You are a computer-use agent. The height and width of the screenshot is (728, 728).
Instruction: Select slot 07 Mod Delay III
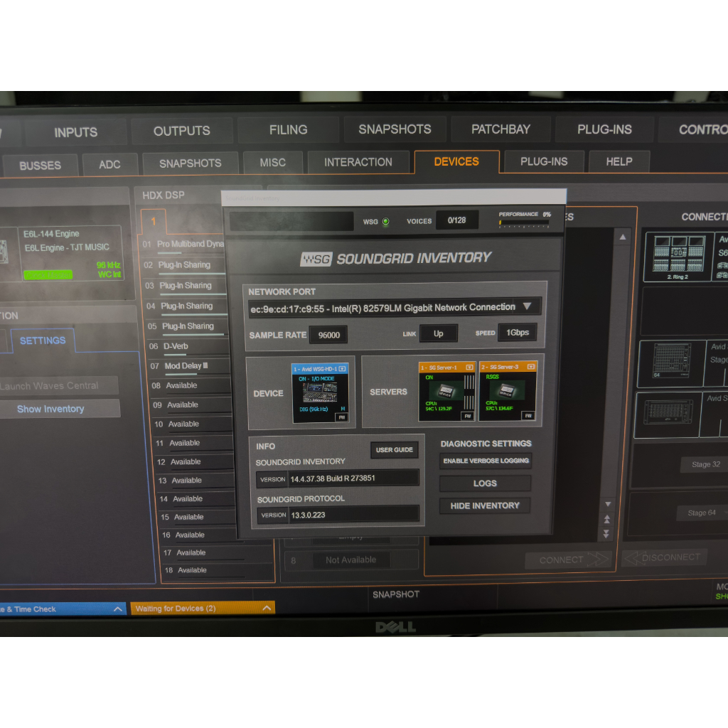click(188, 366)
